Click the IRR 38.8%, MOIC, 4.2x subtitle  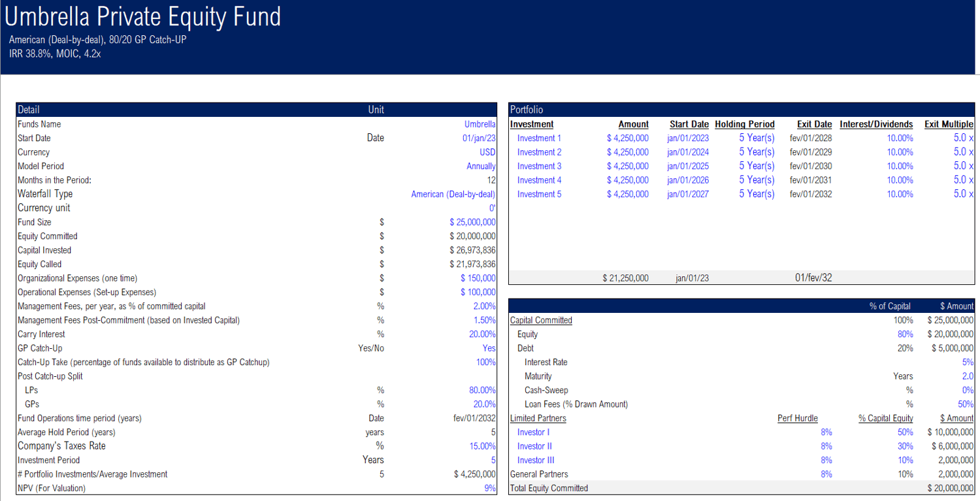55,54
